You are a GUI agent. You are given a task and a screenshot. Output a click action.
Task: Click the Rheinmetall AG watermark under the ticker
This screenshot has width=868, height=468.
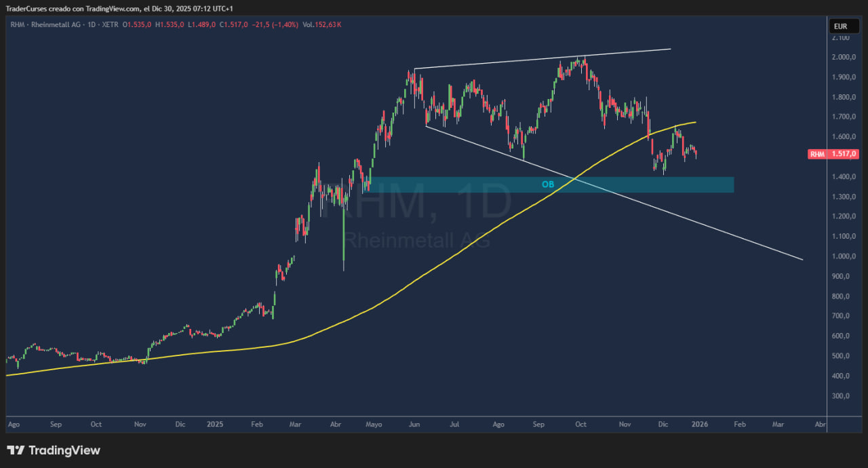click(x=416, y=239)
